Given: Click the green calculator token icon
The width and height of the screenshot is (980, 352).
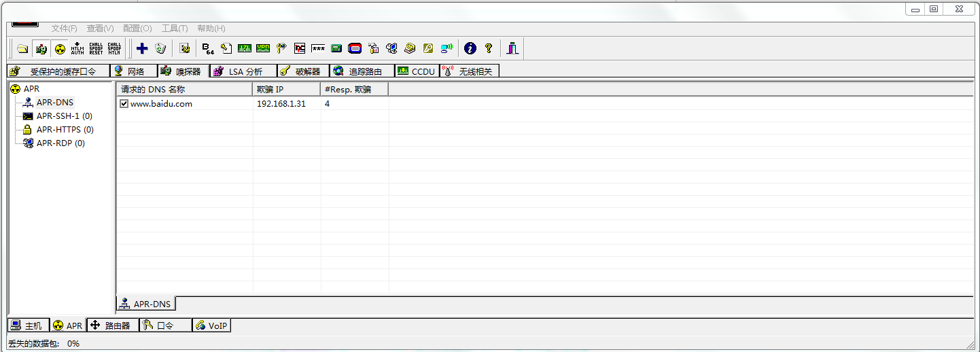Looking at the screenshot, I should pos(336,48).
